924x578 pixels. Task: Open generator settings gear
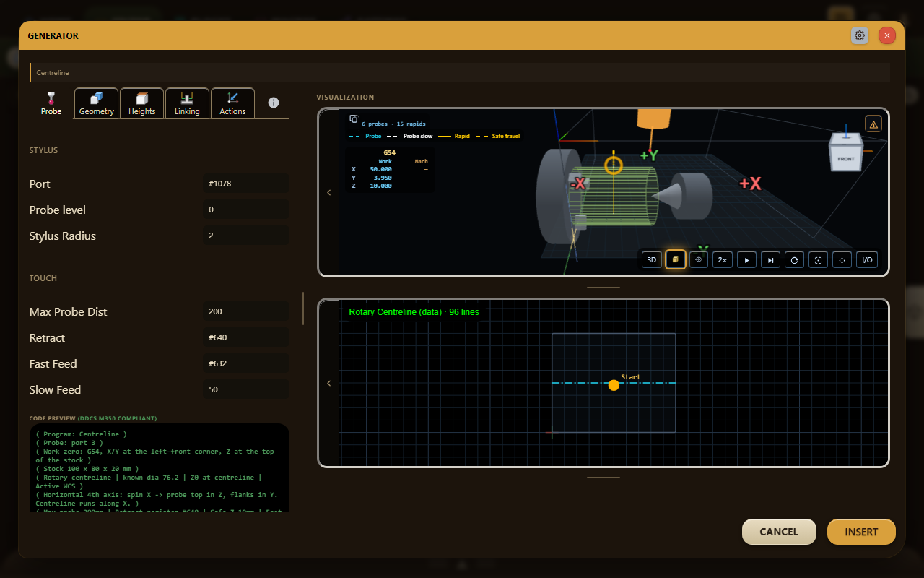pos(860,35)
